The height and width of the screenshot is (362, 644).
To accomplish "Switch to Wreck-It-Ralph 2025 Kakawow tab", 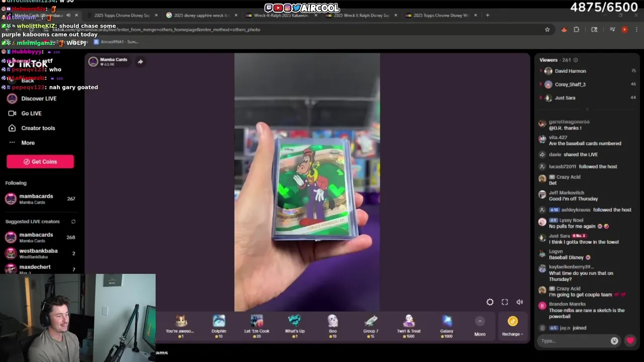I will point(281,15).
